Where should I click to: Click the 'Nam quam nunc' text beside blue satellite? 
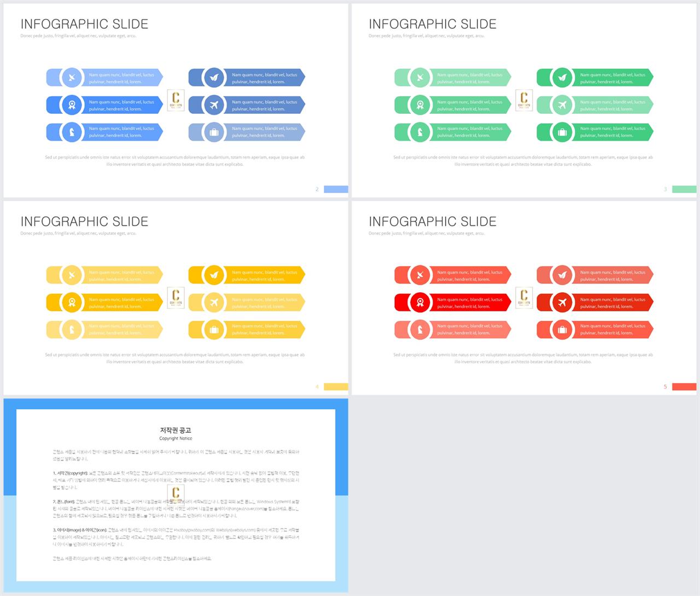point(121,78)
